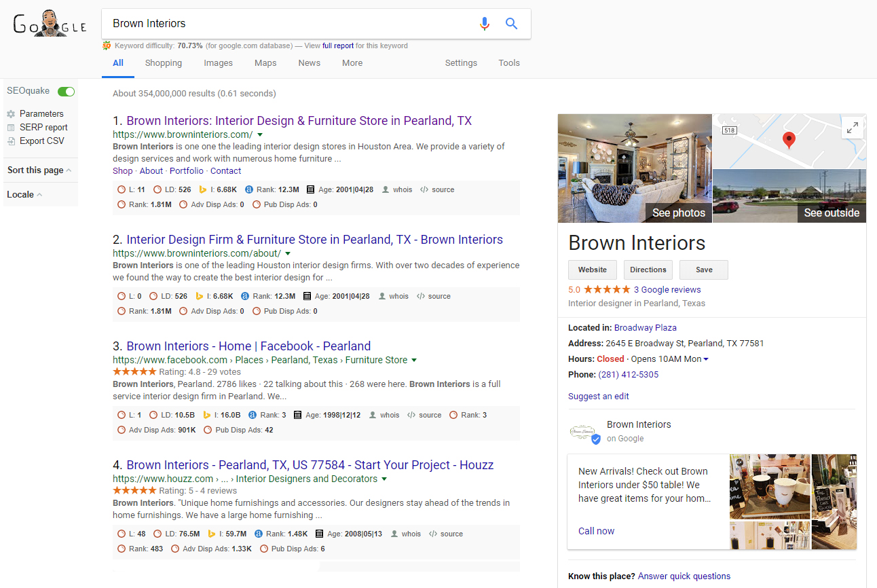Expand the map with fullscreen arrows icon
Screen dimensions: 877x588
click(x=853, y=128)
